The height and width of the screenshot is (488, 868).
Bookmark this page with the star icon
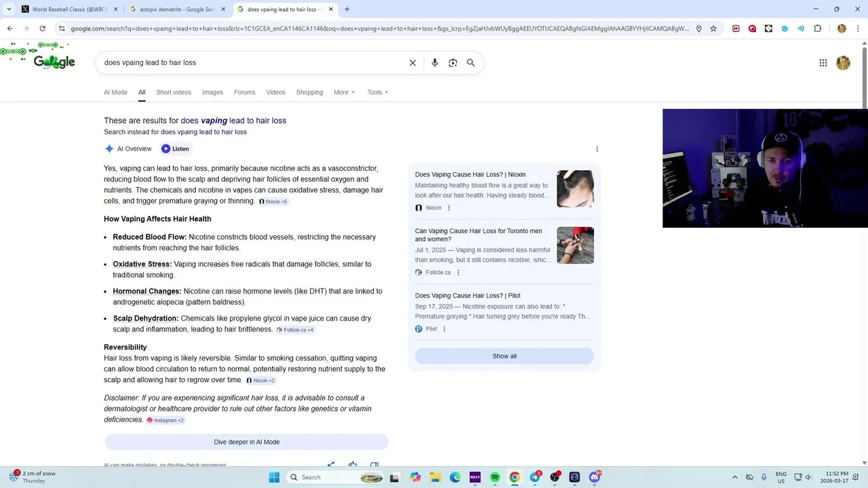[713, 28]
